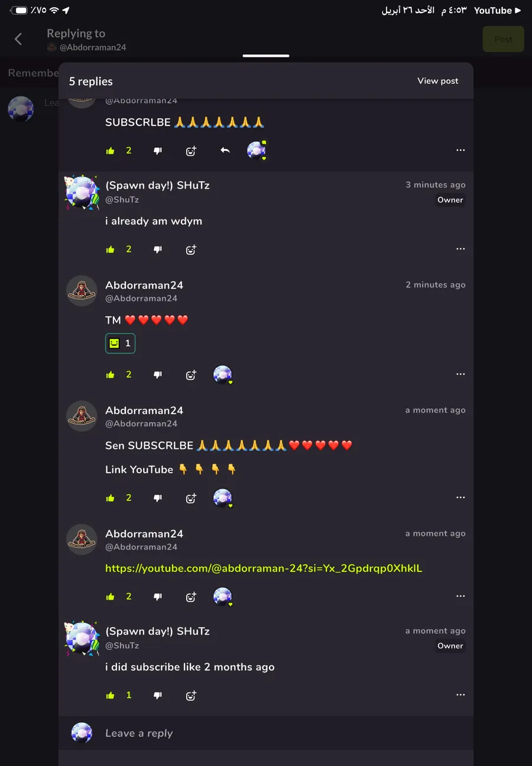This screenshot has width=532, height=766.
Task: Like the 'i already am wdym' reply
Action: (x=111, y=250)
